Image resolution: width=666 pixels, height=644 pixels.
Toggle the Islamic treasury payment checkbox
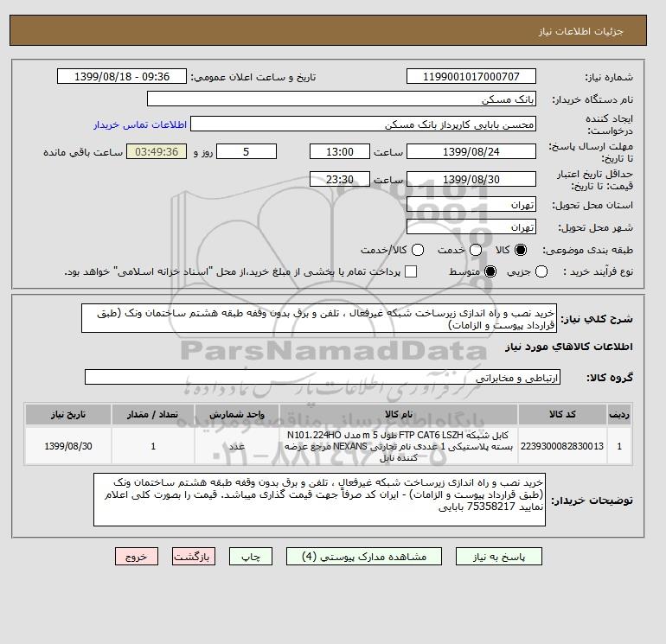pyautogui.click(x=411, y=271)
